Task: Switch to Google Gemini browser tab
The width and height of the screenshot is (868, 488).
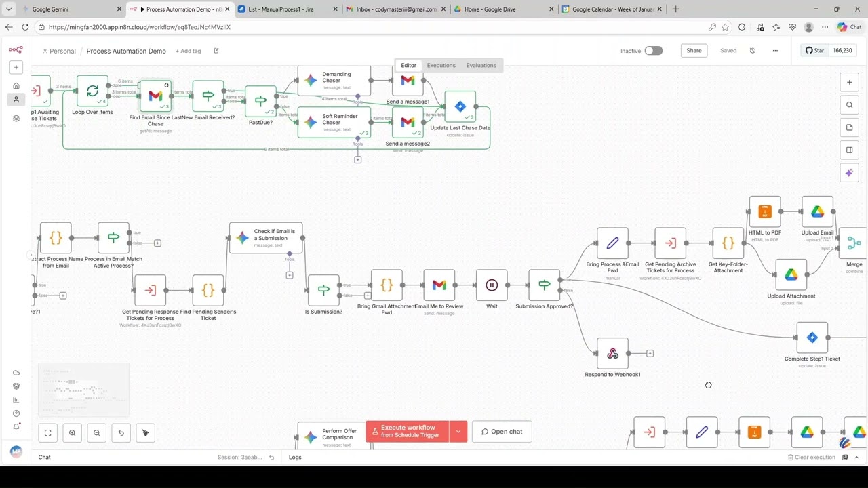Action: pyautogui.click(x=73, y=9)
